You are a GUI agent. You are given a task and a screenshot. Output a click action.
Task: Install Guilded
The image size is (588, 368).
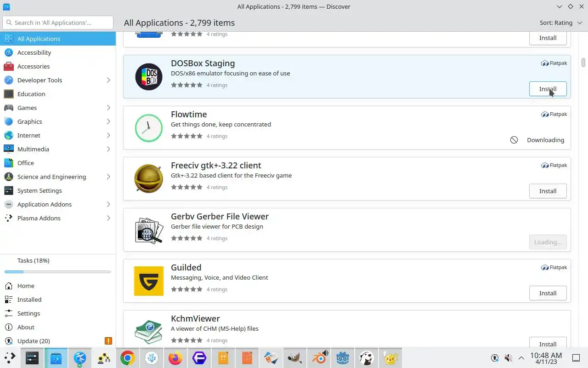click(548, 293)
